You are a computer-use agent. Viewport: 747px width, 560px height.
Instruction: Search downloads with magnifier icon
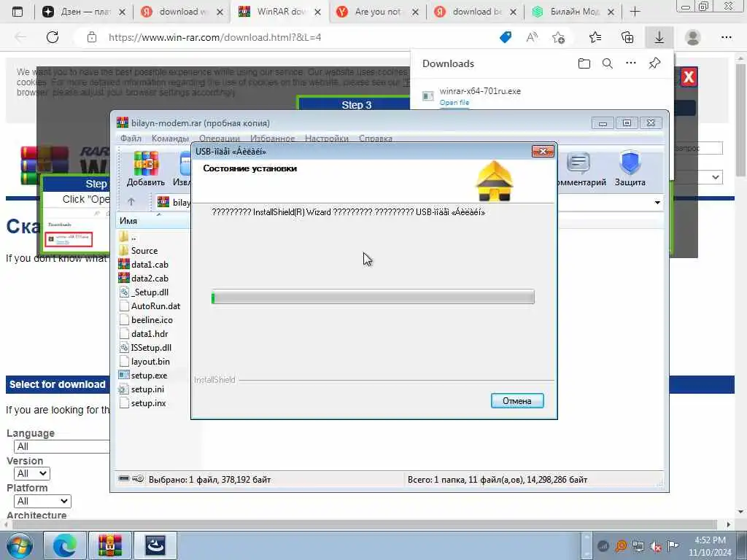coord(608,63)
